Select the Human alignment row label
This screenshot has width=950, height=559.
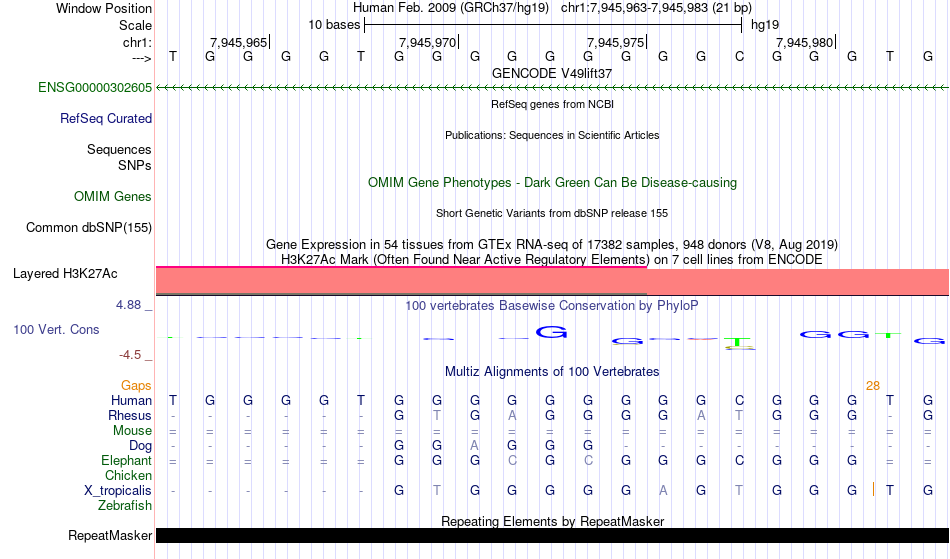coord(131,400)
